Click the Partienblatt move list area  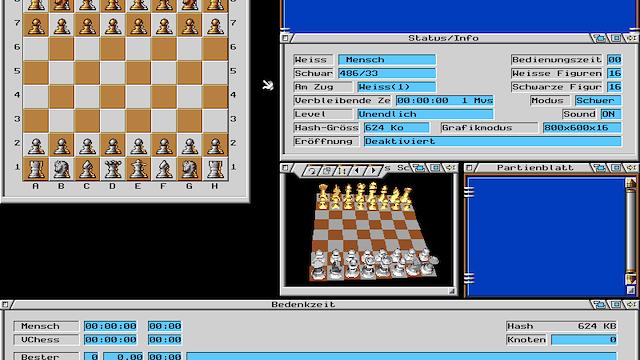pos(546,236)
